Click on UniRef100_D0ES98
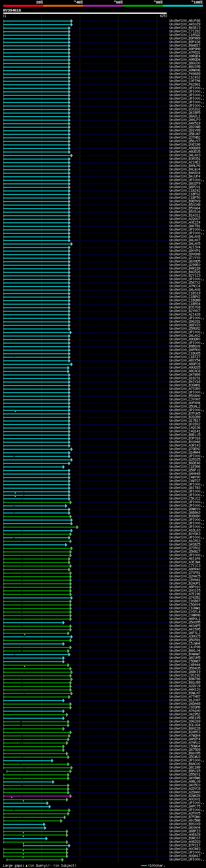This screenshot has height=868, width=206. (x=185, y=144)
